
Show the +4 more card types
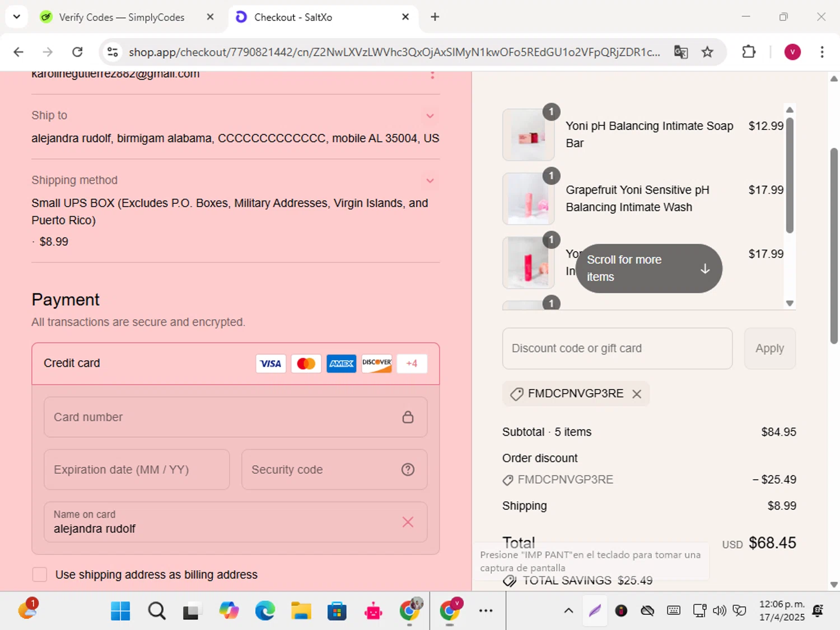pos(412,363)
